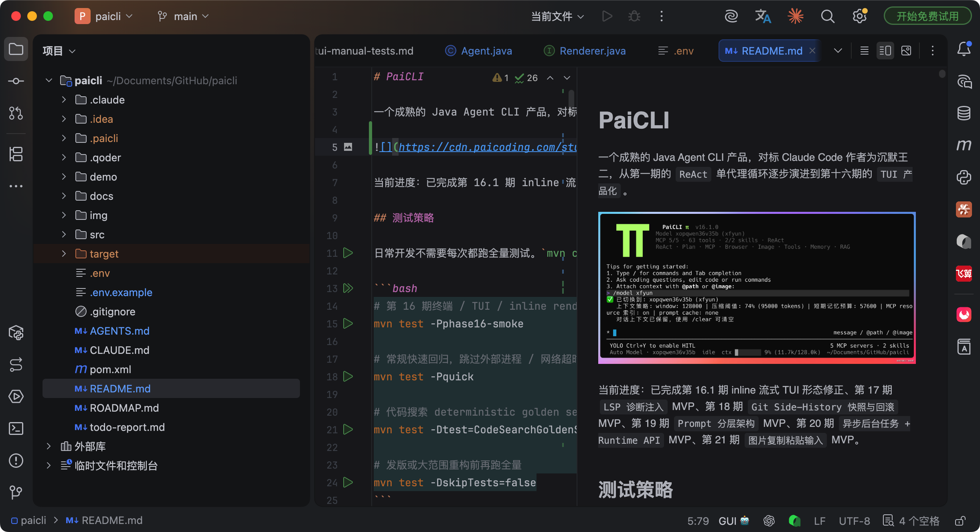
Task: Open the Services run tool window
Action: click(x=16, y=396)
